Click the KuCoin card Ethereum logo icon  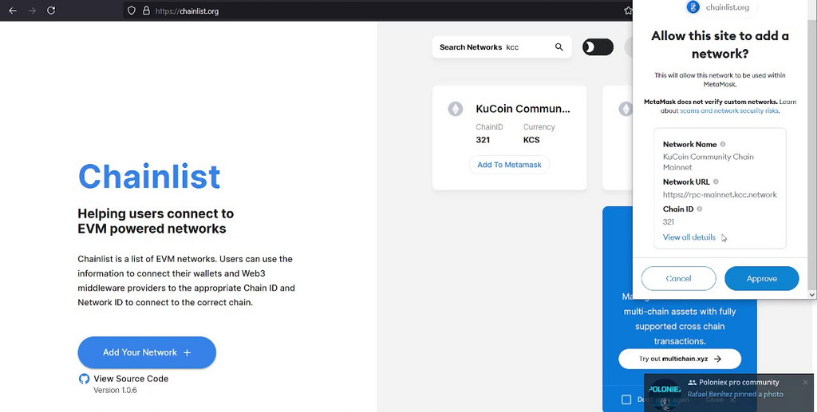tap(455, 109)
